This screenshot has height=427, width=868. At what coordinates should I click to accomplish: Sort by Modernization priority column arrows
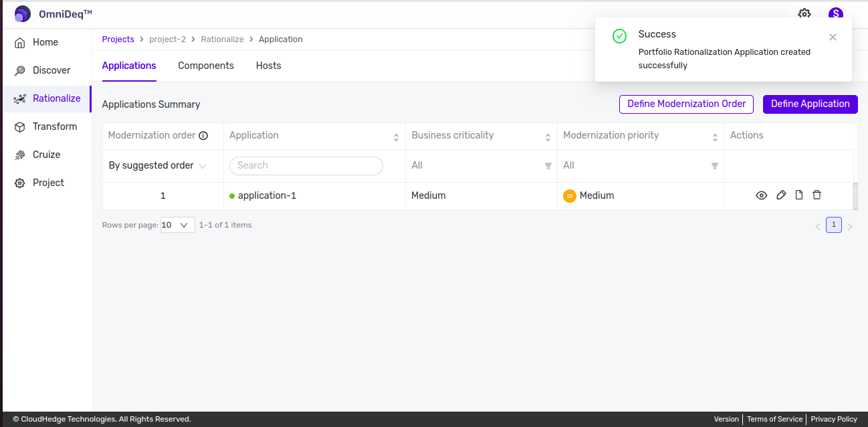(715, 137)
